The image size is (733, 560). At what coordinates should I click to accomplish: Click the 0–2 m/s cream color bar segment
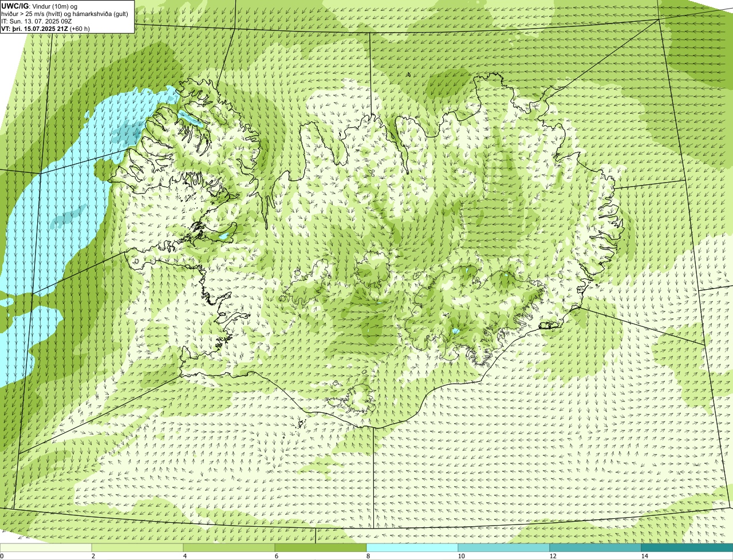(x=46, y=547)
